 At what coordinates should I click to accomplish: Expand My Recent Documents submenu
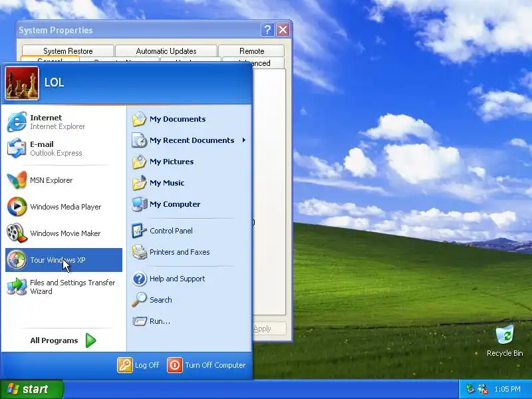click(x=190, y=140)
